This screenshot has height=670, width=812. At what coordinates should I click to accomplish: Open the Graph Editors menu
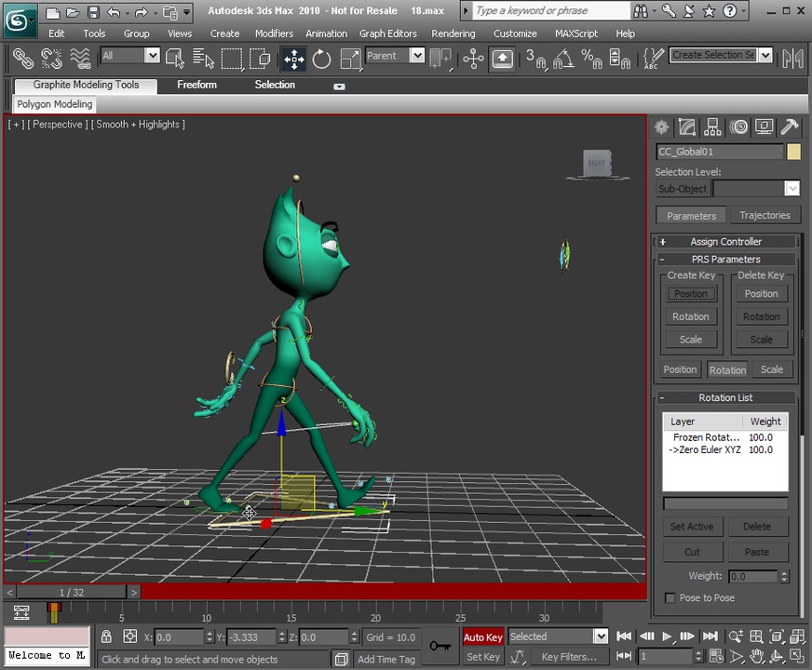pos(387,33)
